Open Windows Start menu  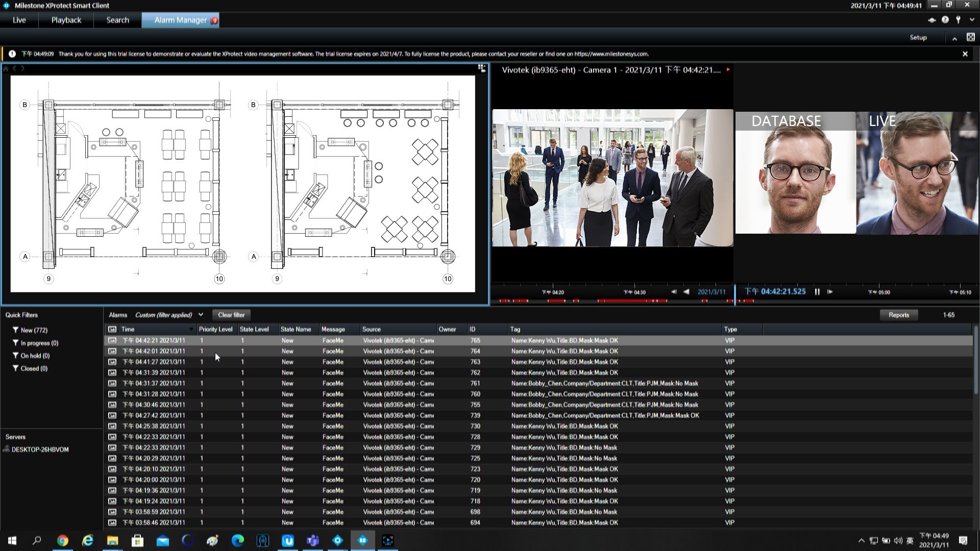[x=12, y=540]
